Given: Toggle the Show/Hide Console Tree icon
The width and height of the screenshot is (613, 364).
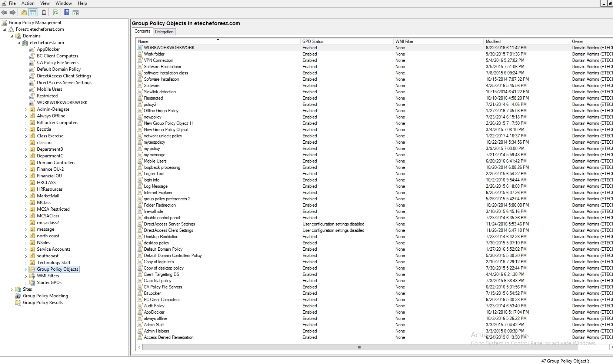Looking at the screenshot, I should click(33, 13).
